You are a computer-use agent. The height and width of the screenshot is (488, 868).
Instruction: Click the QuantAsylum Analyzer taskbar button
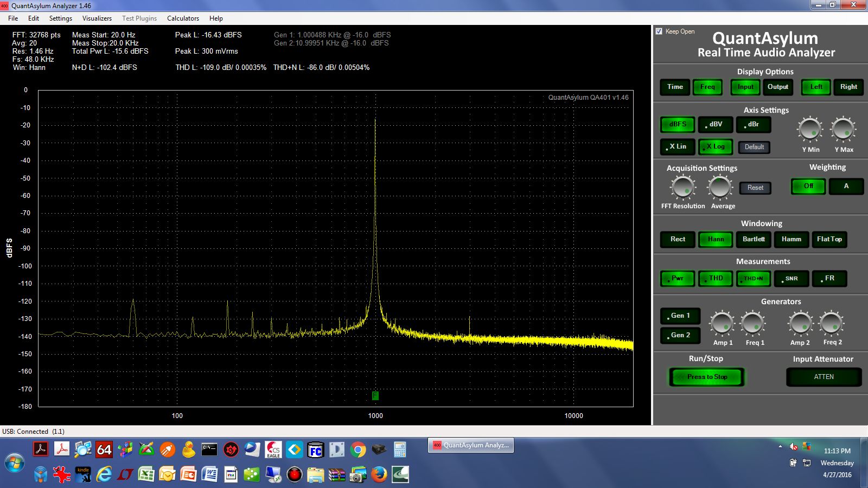point(471,445)
